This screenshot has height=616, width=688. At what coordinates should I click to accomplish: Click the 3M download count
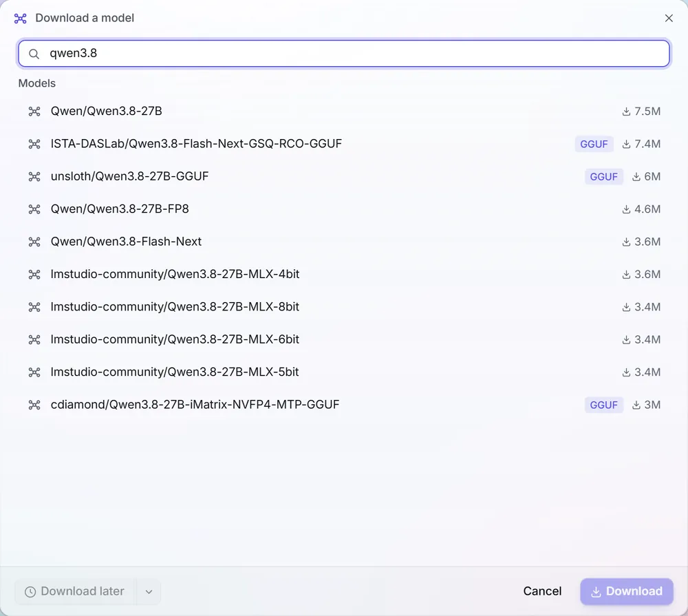[x=646, y=405]
